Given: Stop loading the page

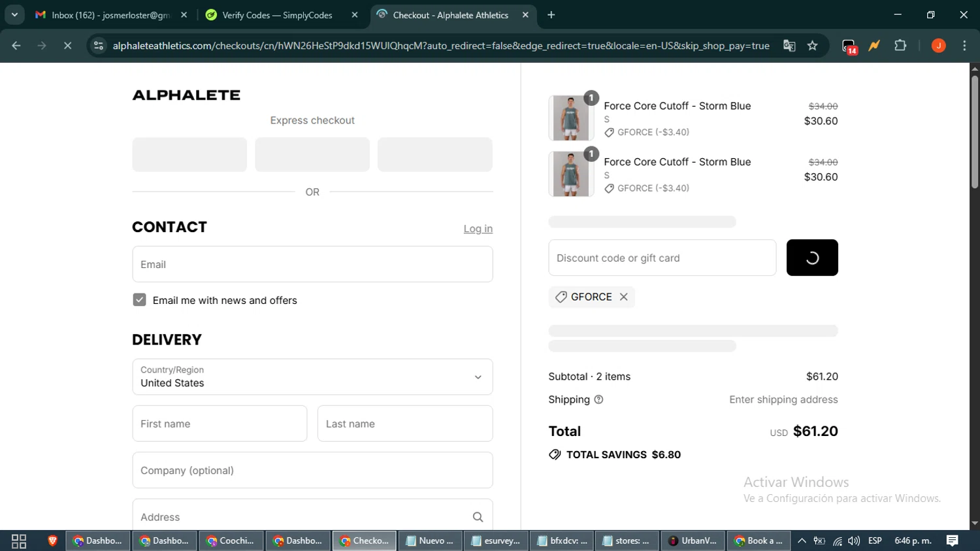Looking at the screenshot, I should (x=67, y=46).
